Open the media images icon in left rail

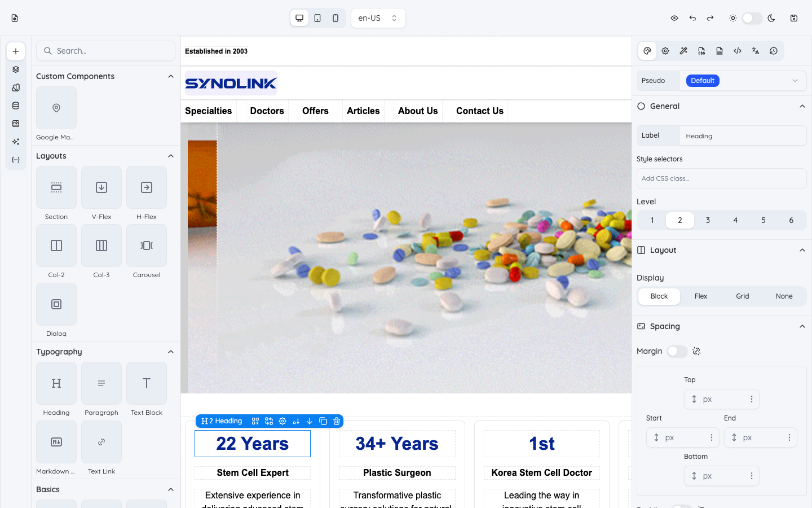[16, 124]
